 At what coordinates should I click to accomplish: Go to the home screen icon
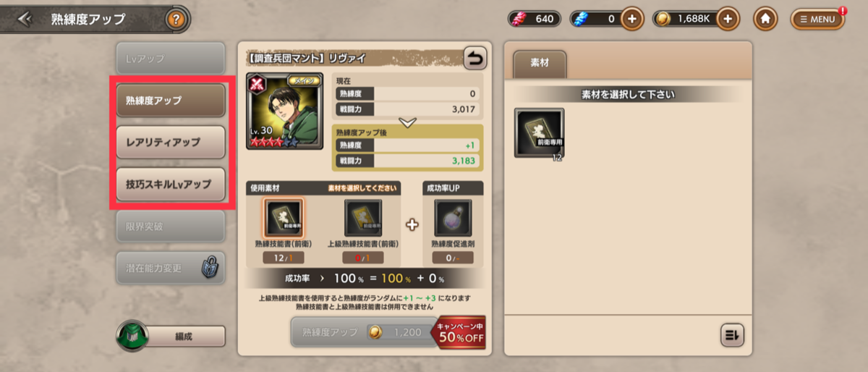[x=765, y=19]
